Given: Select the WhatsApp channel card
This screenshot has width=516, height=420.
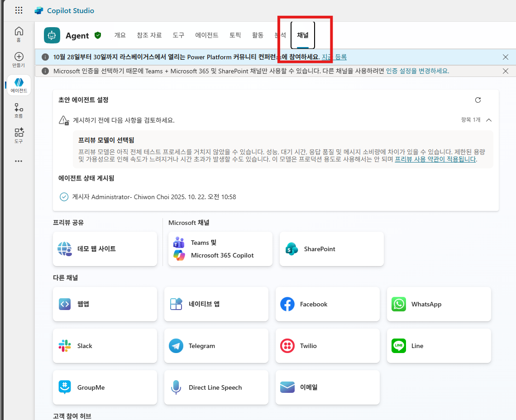Looking at the screenshot, I should click(x=439, y=304).
